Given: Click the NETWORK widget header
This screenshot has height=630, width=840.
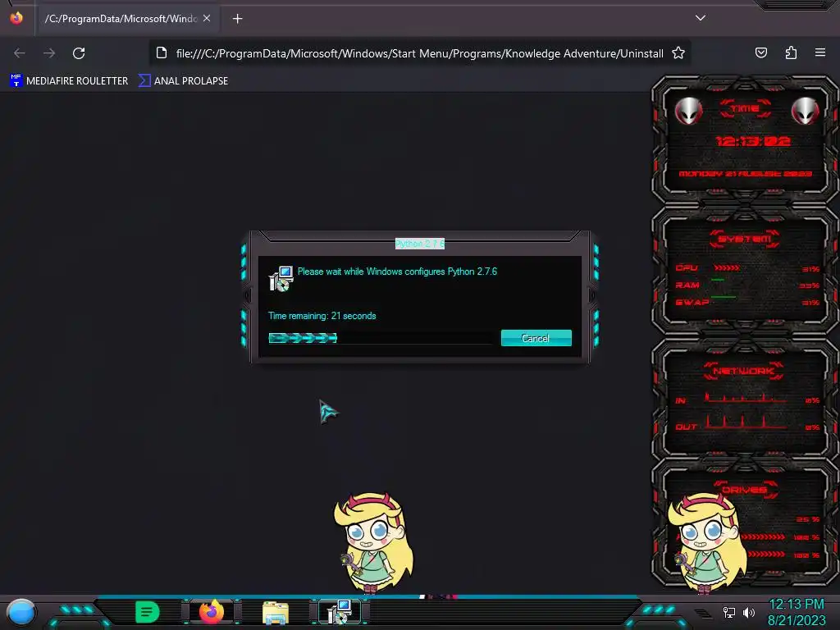Looking at the screenshot, I should [x=743, y=371].
